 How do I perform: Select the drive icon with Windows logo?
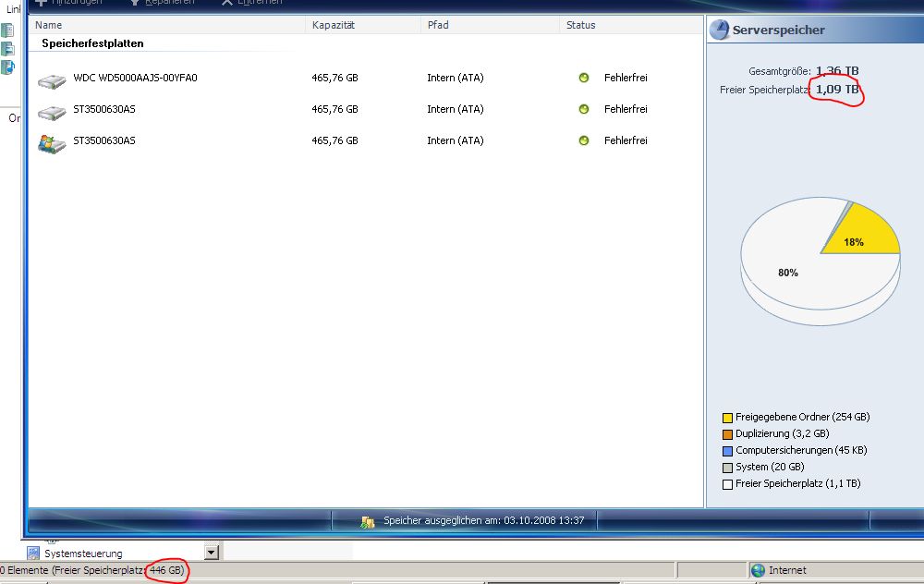point(50,142)
